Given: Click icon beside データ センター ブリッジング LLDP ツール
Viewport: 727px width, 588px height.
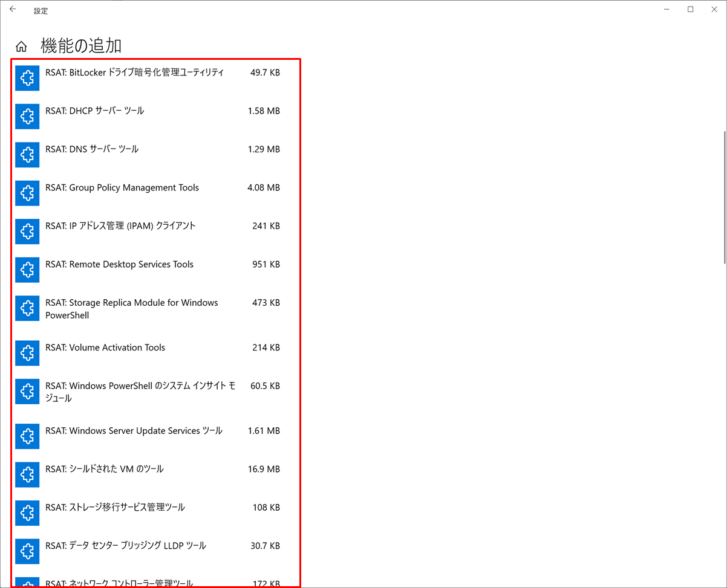Looking at the screenshot, I should [x=27, y=551].
